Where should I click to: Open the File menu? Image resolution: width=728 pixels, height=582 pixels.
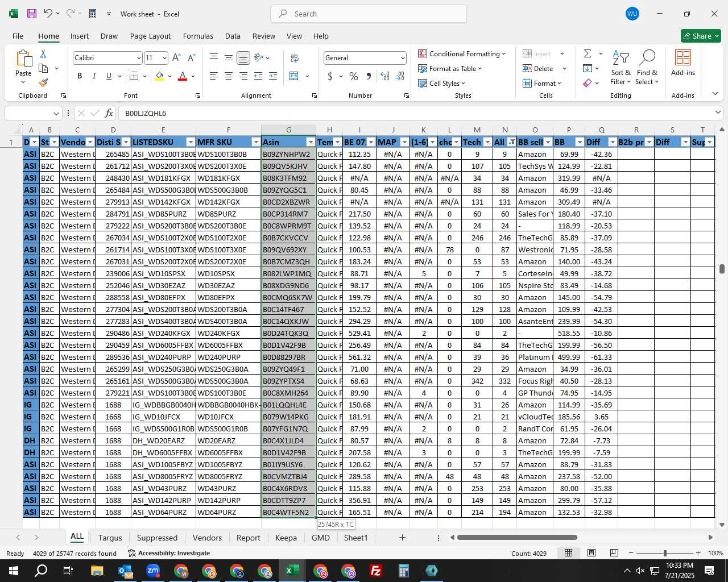tap(18, 36)
